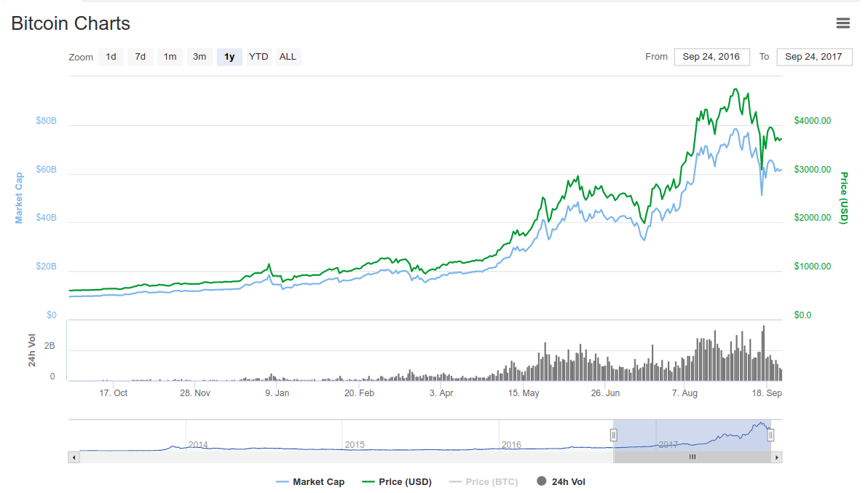Viewport: 868px width, 493px height.
Task: Click the Bitcoin Charts heading
Action: 71,23
